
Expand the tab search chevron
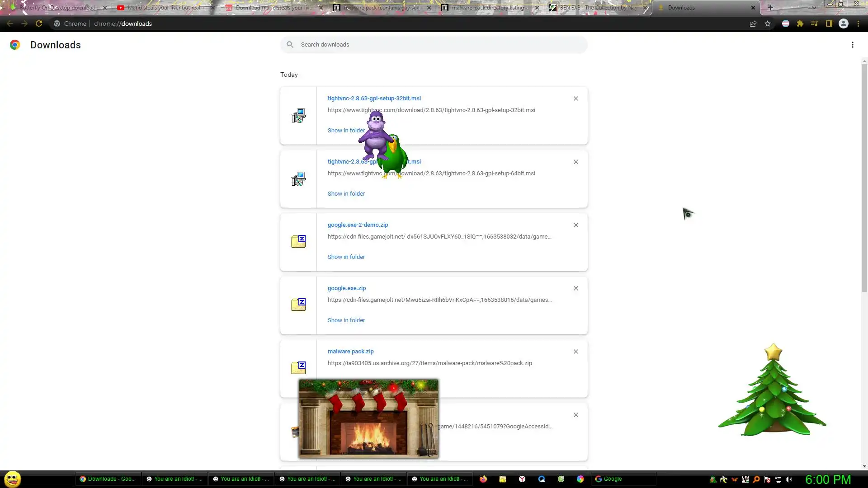pyautogui.click(x=814, y=8)
